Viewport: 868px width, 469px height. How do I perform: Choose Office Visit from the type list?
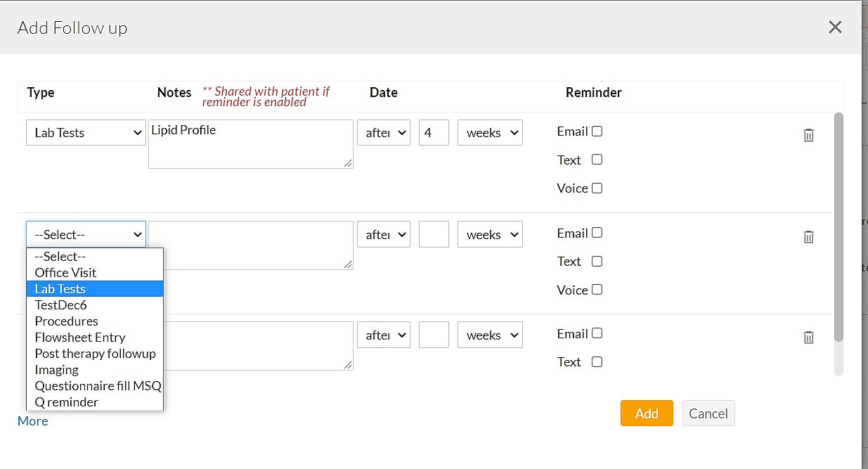(x=66, y=273)
